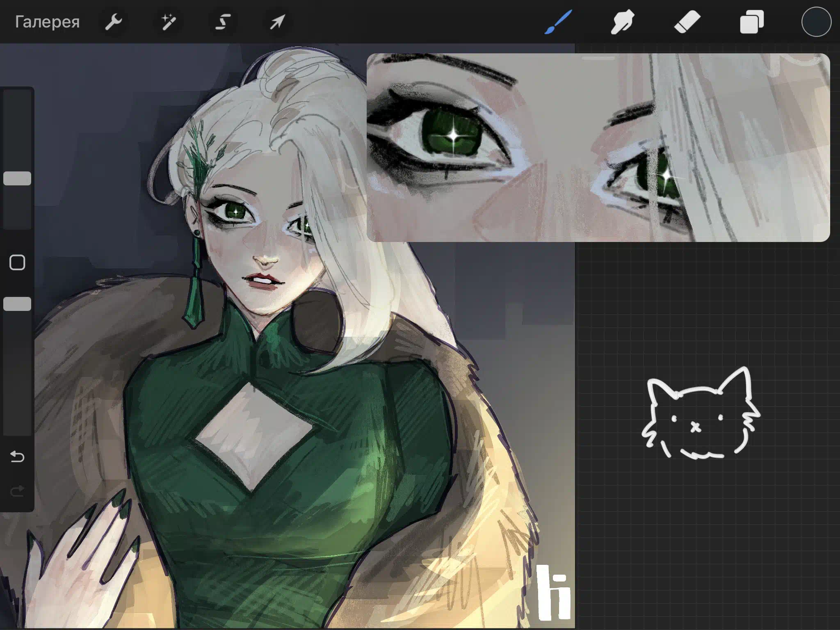This screenshot has height=630, width=840.
Task: Open the Layers panel
Action: pos(751,22)
